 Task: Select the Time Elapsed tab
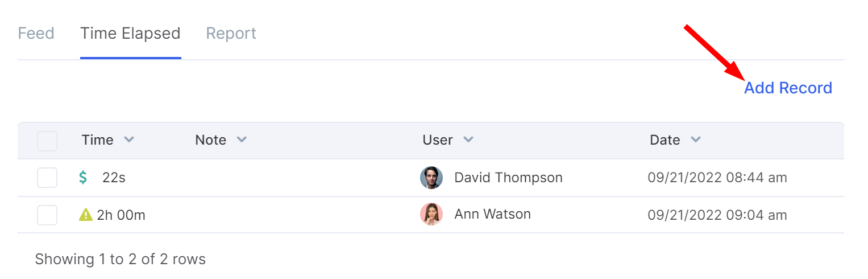[x=130, y=34]
